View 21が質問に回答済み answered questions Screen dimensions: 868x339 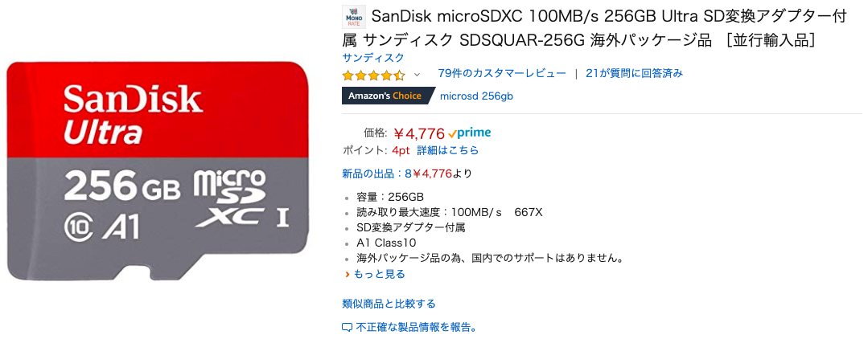tap(634, 73)
